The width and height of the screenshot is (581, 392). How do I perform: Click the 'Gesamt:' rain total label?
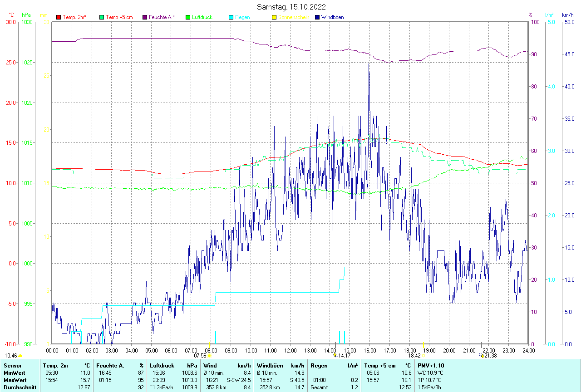coord(319,387)
